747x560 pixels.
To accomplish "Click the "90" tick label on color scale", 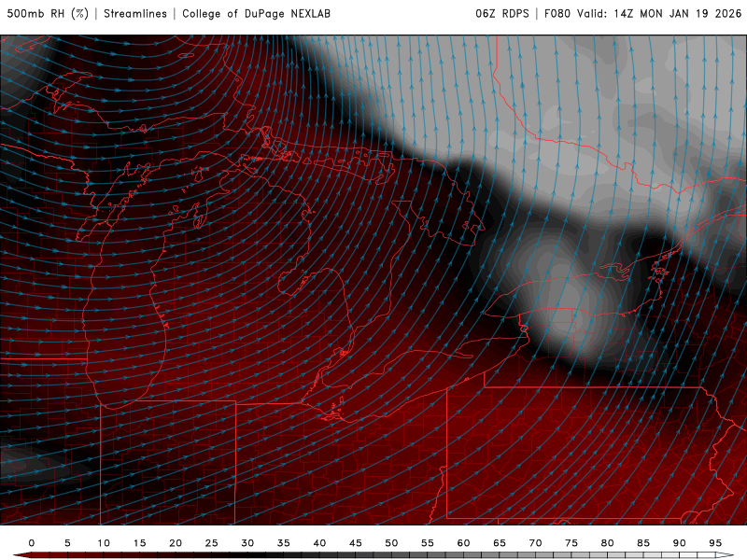I will pos(680,543).
